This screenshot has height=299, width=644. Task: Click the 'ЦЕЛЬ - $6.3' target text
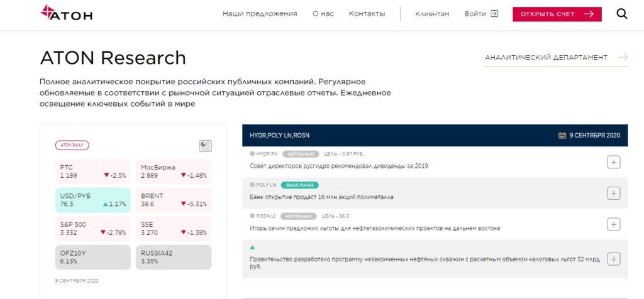335,216
